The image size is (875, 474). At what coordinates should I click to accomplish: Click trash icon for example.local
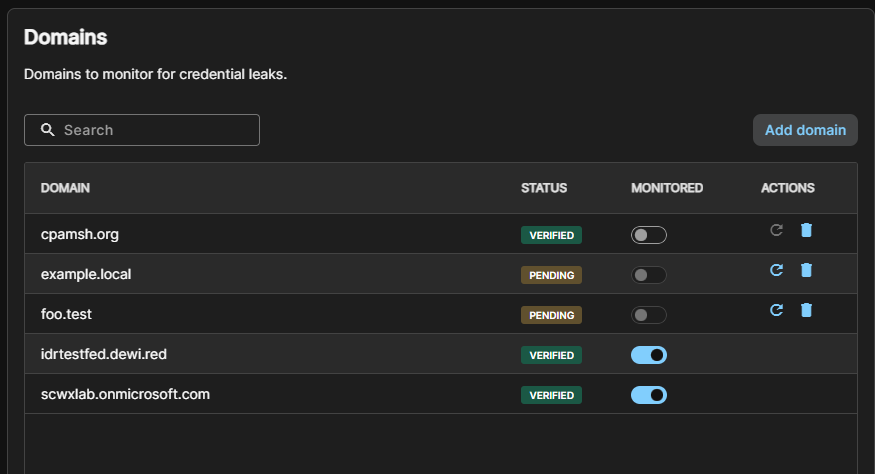806,270
